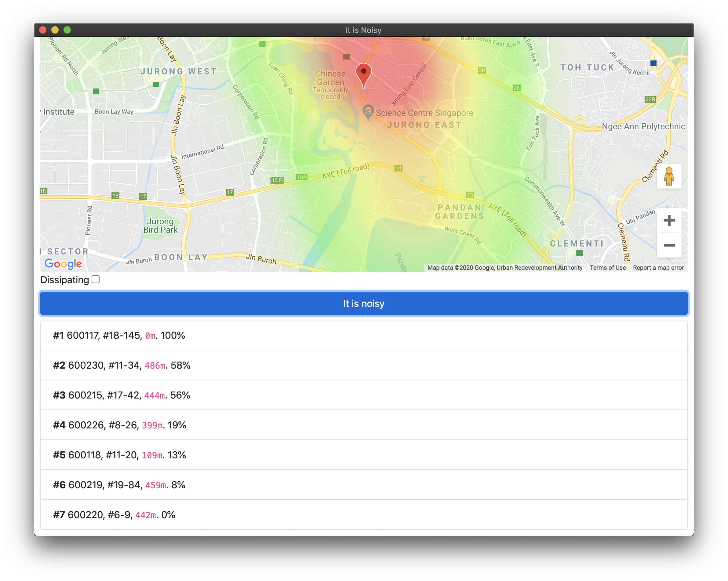The width and height of the screenshot is (728, 581).
Task: Click the blue square marker near Toh Tuck
Action: point(653,63)
